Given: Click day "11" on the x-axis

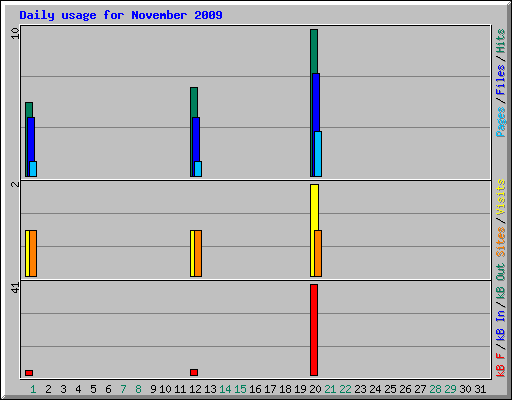Looking at the screenshot, I should pos(180,389).
